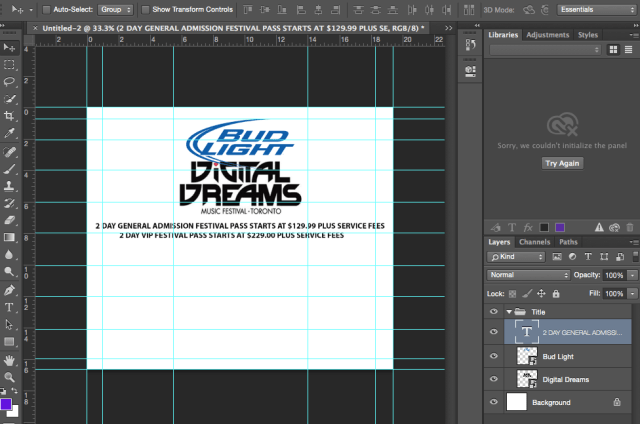This screenshot has width=640, height=424.
Task: Hide the Digital Dreams layer
Action: [x=493, y=379]
